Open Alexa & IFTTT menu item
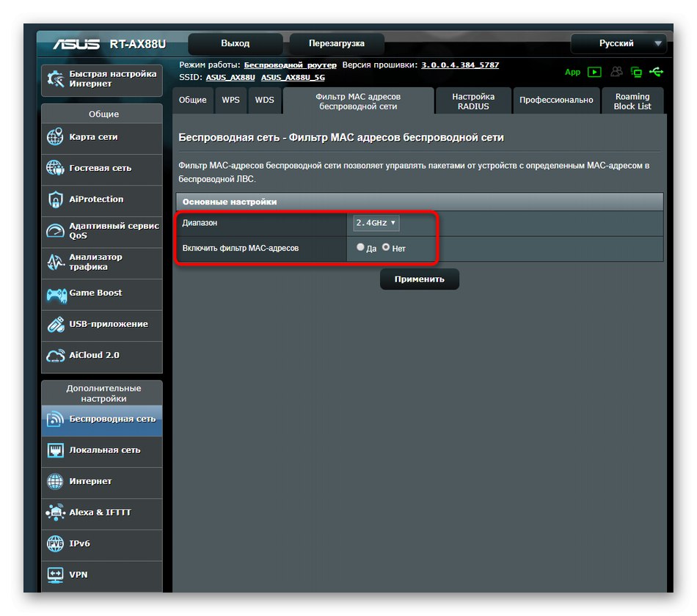The height and width of the screenshot is (616, 697). (102, 513)
